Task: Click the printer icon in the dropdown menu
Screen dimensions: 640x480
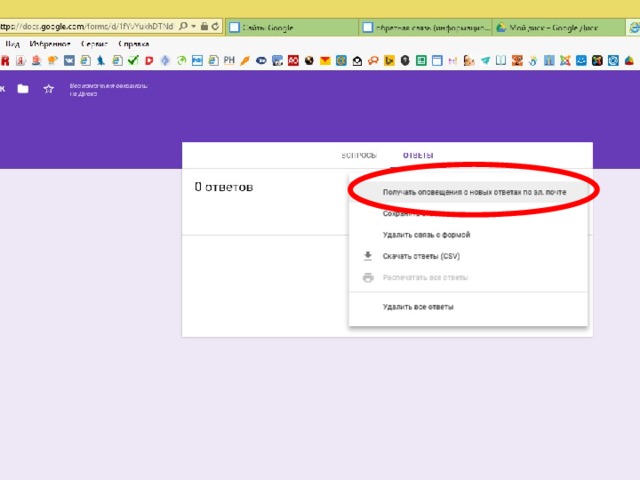Action: [367, 277]
